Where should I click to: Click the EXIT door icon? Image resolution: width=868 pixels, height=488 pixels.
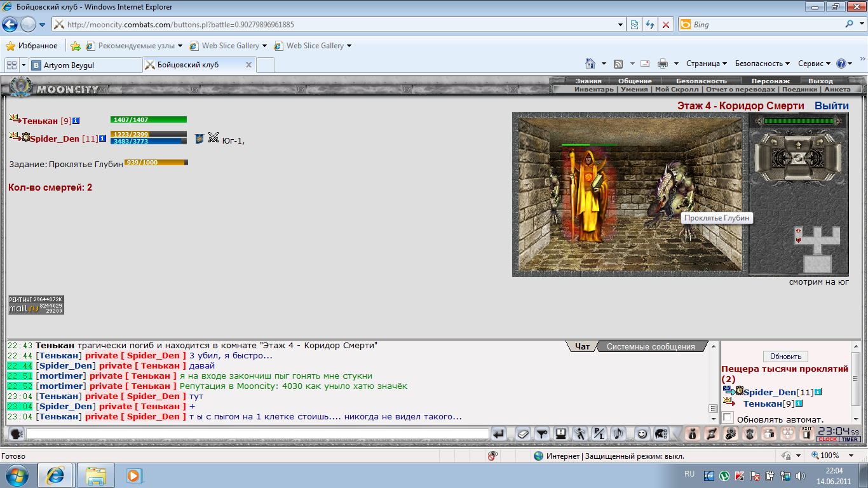tap(806, 433)
